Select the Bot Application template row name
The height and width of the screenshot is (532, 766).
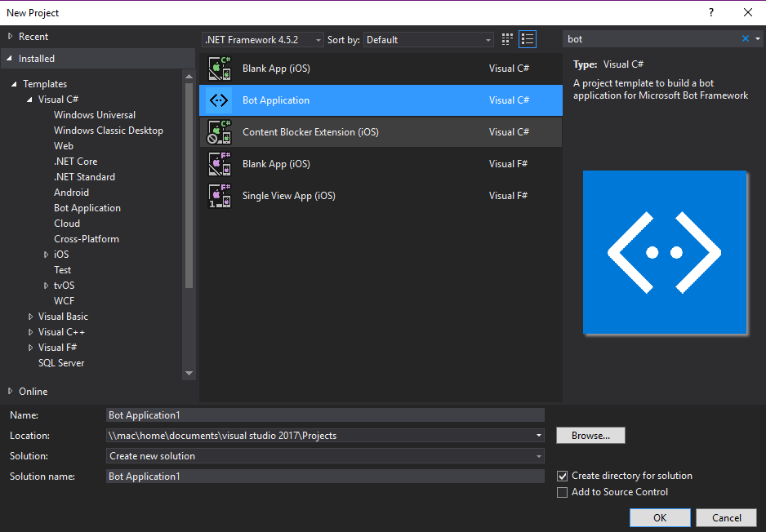coord(276,100)
